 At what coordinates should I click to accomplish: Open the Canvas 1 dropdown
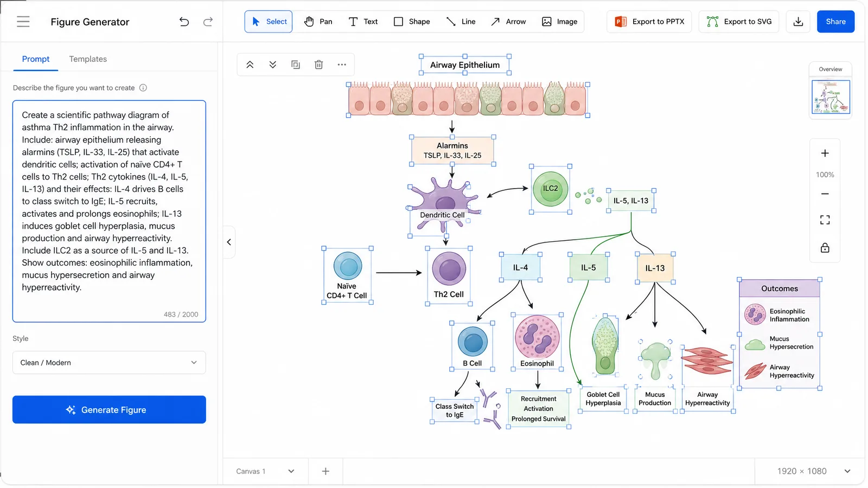[265, 471]
